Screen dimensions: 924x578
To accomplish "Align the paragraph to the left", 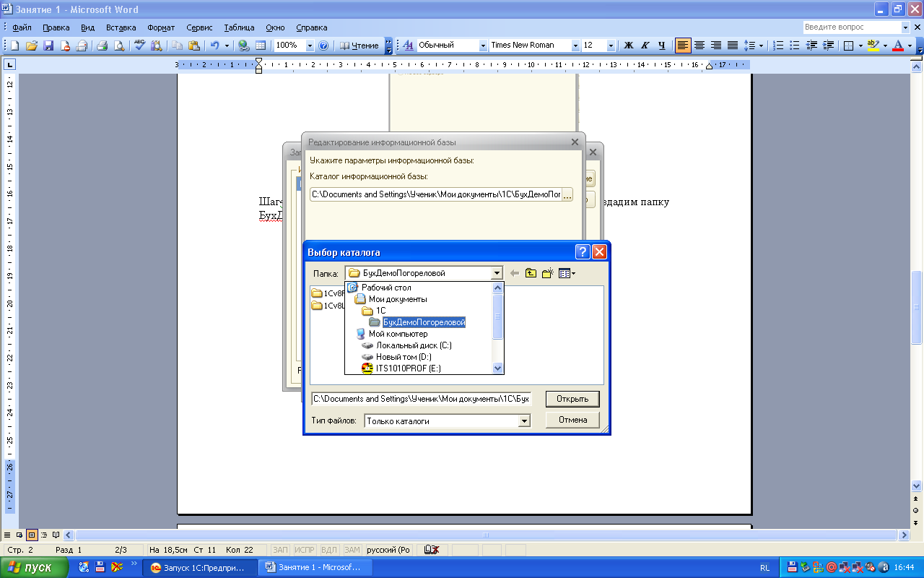I will click(682, 46).
